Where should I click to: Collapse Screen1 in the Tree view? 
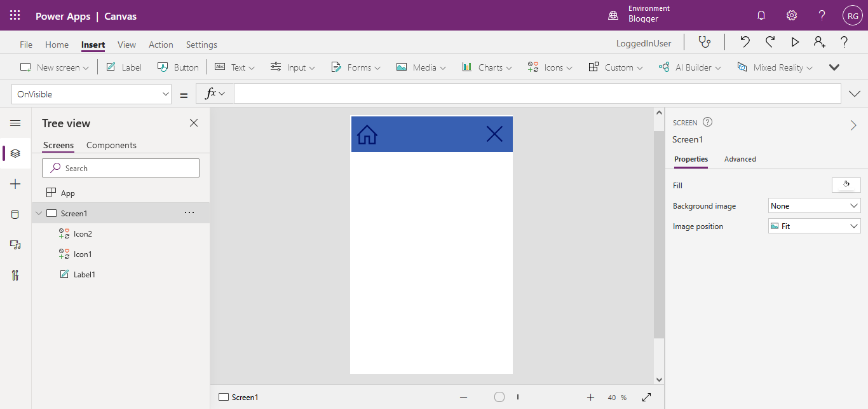click(38, 213)
